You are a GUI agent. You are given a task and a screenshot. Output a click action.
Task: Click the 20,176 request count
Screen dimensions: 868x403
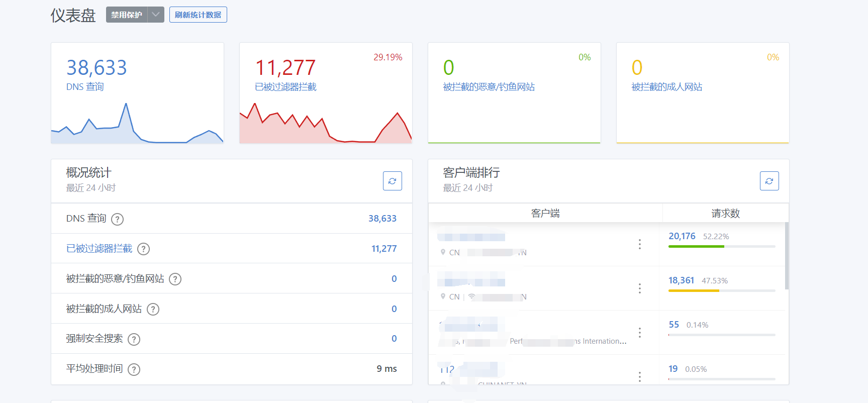[682, 236]
